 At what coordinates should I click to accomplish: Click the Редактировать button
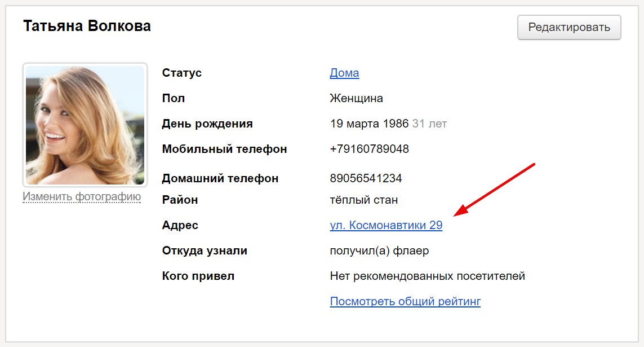click(569, 28)
